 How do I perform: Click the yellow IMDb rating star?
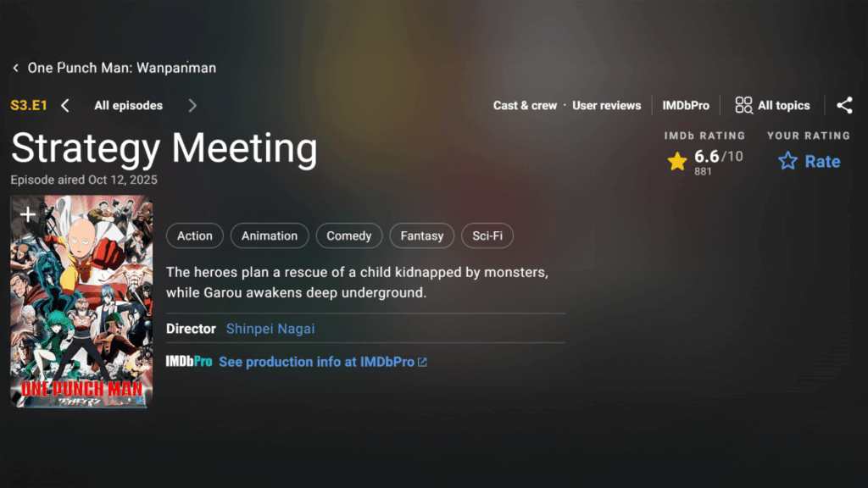(677, 161)
